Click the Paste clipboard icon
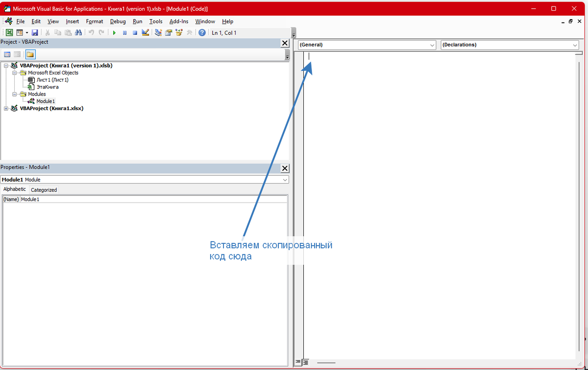Screen dimensions: 588x370 coord(68,33)
